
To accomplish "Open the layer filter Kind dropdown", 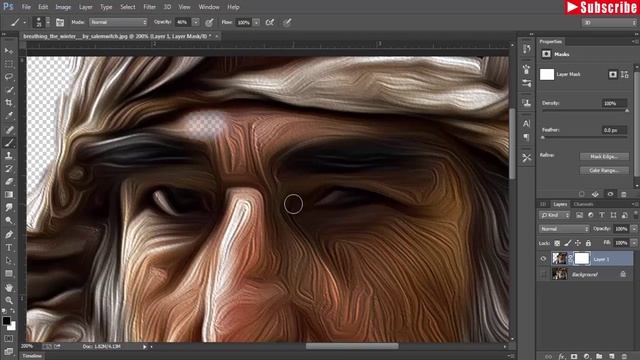I will [554, 215].
